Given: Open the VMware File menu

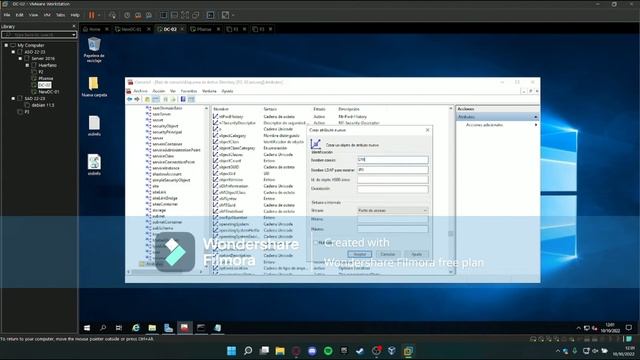Looking at the screenshot, I should tap(7, 15).
